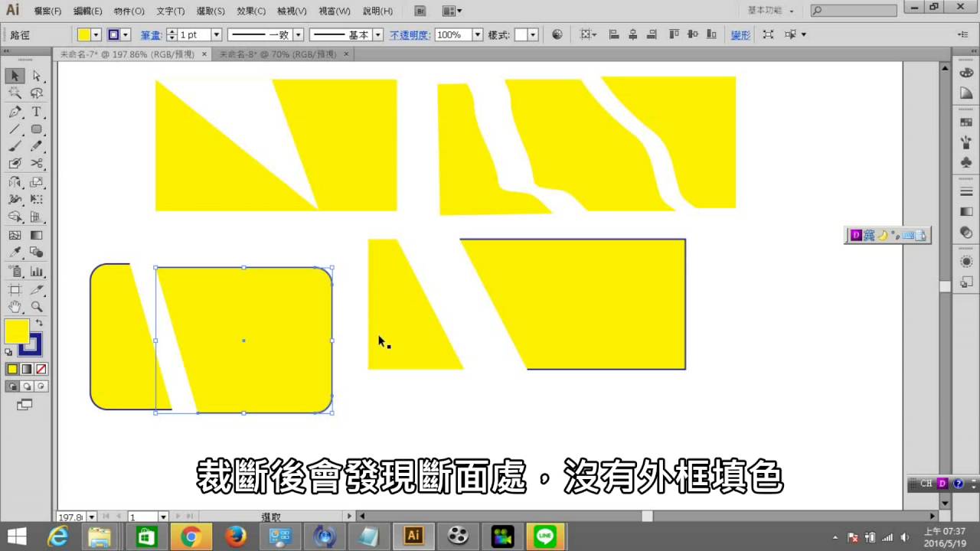Image resolution: width=980 pixels, height=551 pixels.
Task: Open the 物件(O) menu
Action: point(129,11)
